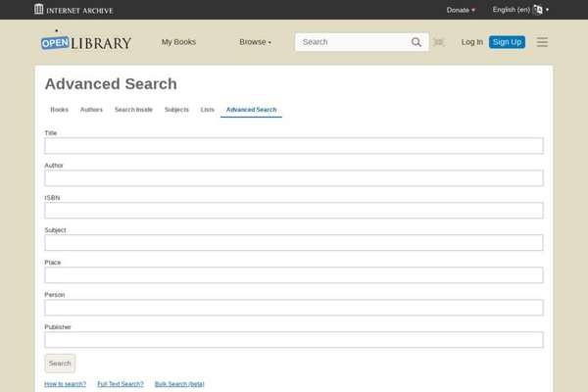Select the Advanced Search tab
The image size is (588, 392).
[251, 110]
